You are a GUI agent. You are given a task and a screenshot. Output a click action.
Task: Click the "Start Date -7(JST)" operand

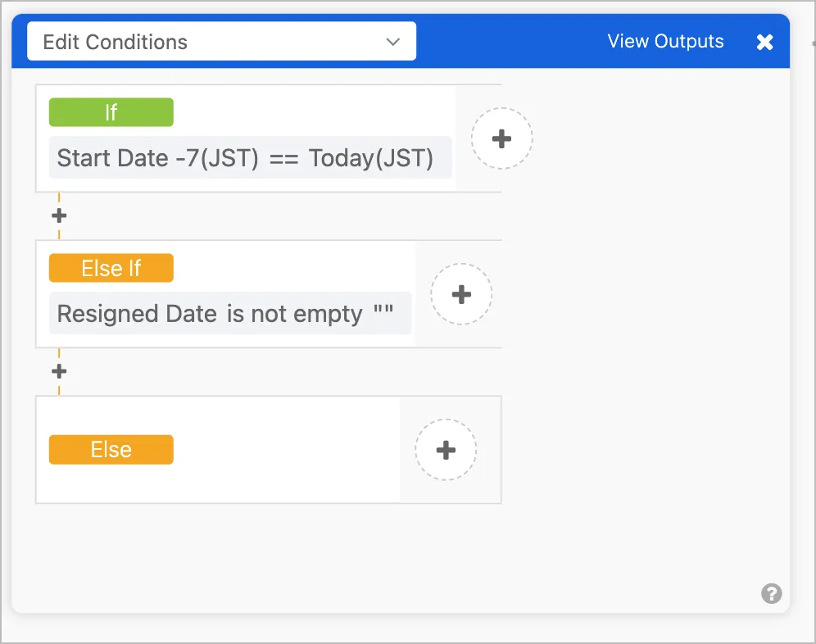[x=157, y=157]
